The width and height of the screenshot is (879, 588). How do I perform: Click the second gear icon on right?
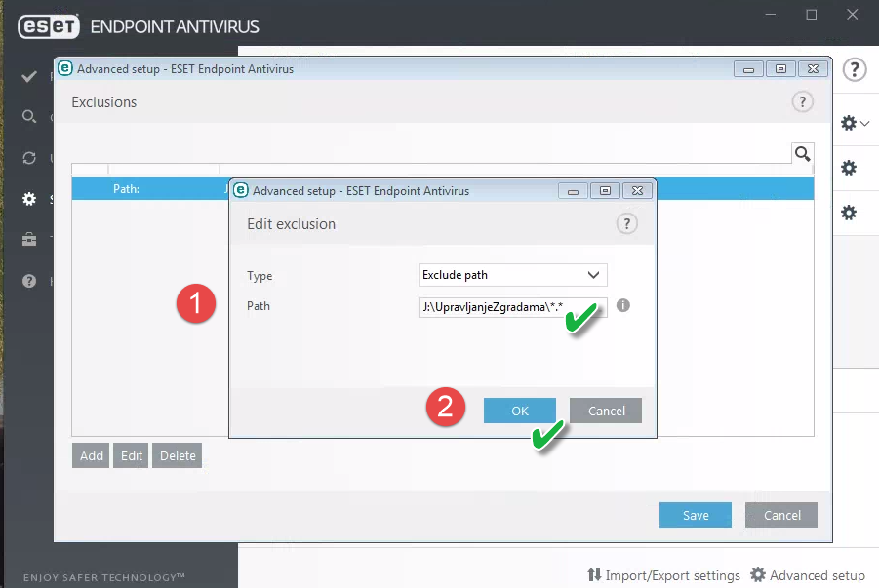(849, 168)
